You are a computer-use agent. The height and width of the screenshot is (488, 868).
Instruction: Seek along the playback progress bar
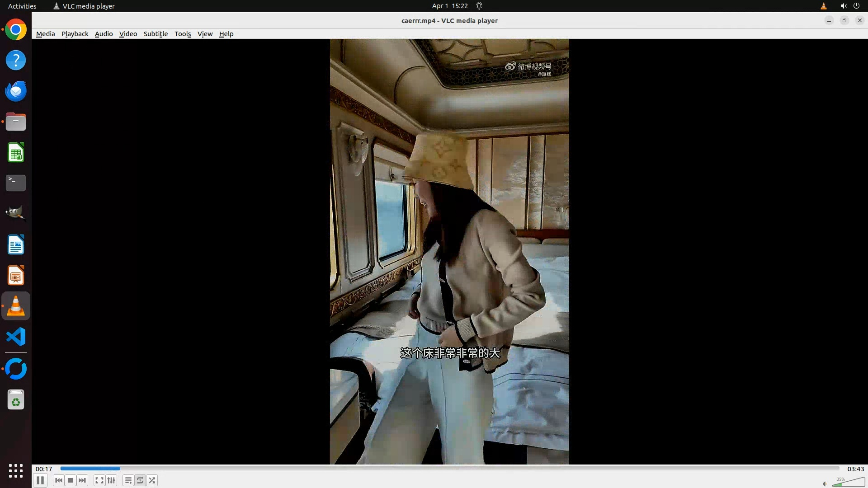pyautogui.click(x=449, y=469)
